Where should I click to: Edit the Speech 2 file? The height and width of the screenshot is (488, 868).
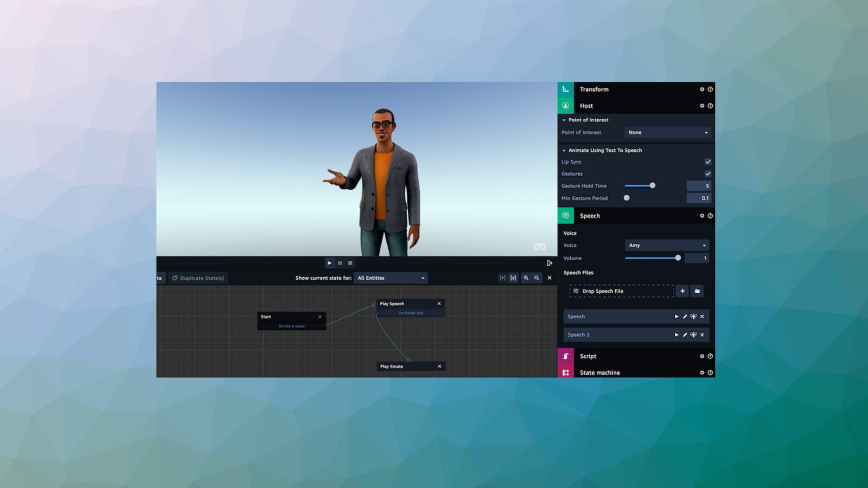[685, 335]
